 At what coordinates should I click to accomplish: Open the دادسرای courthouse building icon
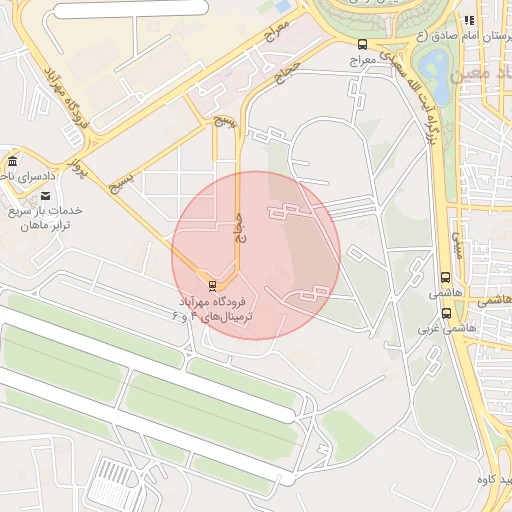(13, 161)
